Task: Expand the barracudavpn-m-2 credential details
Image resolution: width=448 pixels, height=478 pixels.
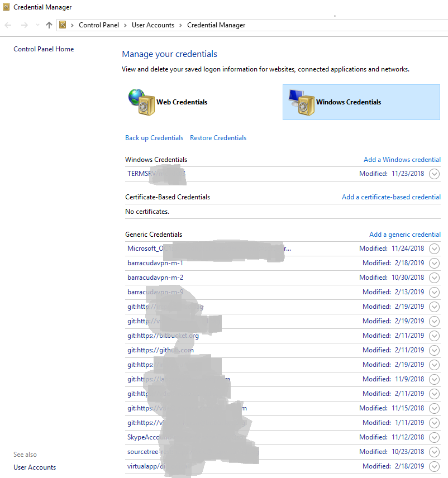Action: coord(434,278)
